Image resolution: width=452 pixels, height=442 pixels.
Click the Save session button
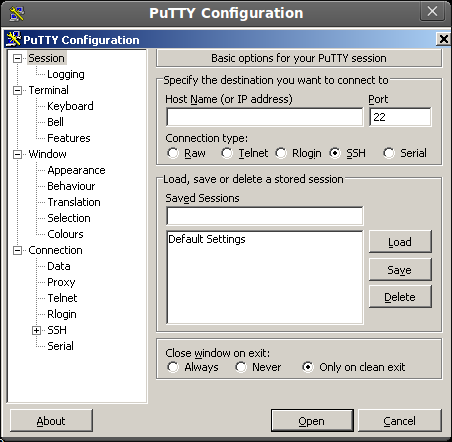(400, 269)
